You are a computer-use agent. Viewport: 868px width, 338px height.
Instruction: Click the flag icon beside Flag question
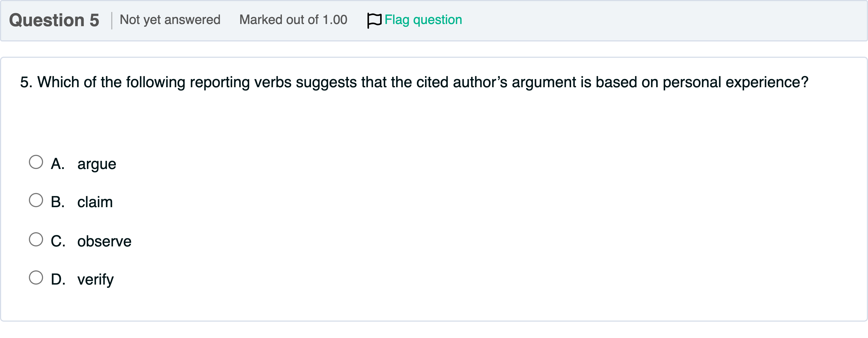374,20
